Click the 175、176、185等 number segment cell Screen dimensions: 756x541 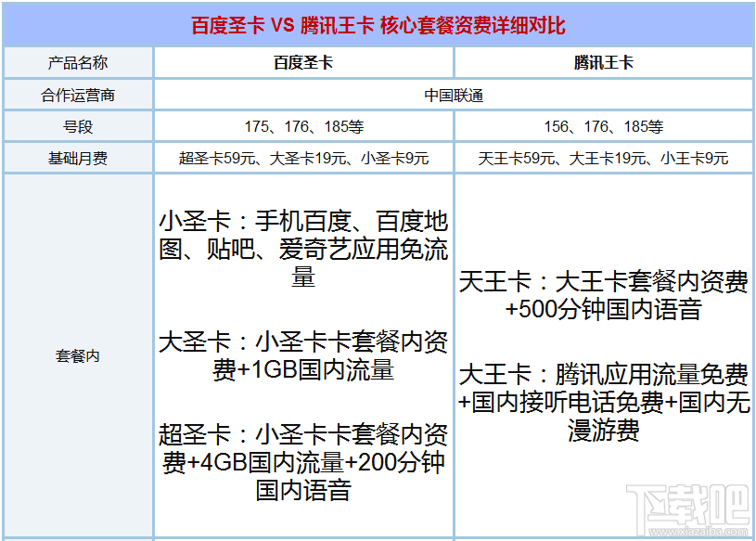(x=304, y=124)
